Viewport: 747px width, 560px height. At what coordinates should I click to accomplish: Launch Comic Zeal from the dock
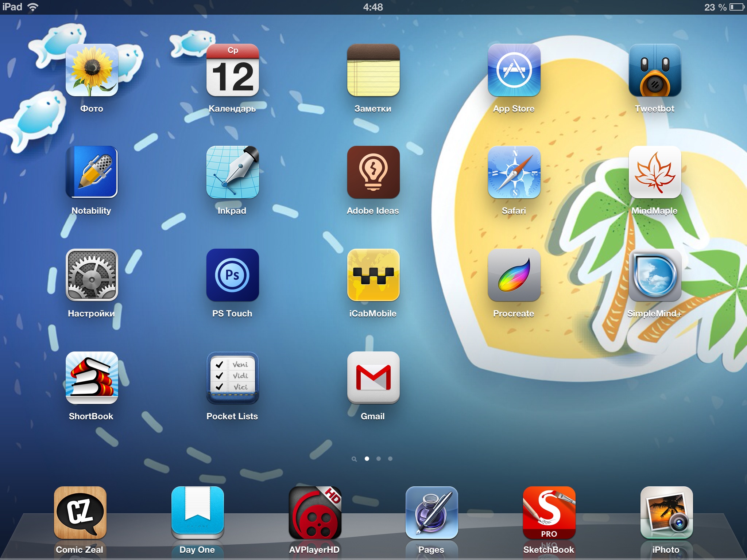(80, 513)
